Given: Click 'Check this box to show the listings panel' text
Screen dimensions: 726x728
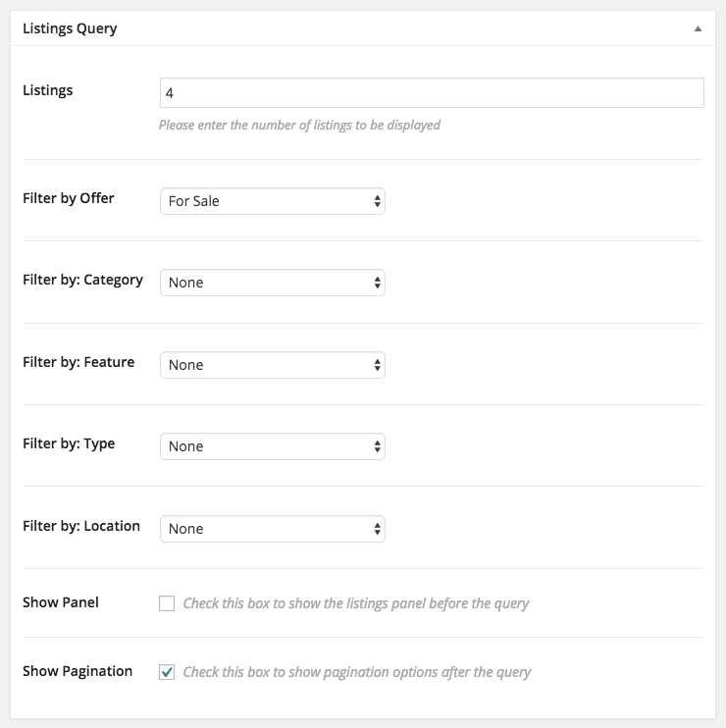Looking at the screenshot, I should (355, 603).
